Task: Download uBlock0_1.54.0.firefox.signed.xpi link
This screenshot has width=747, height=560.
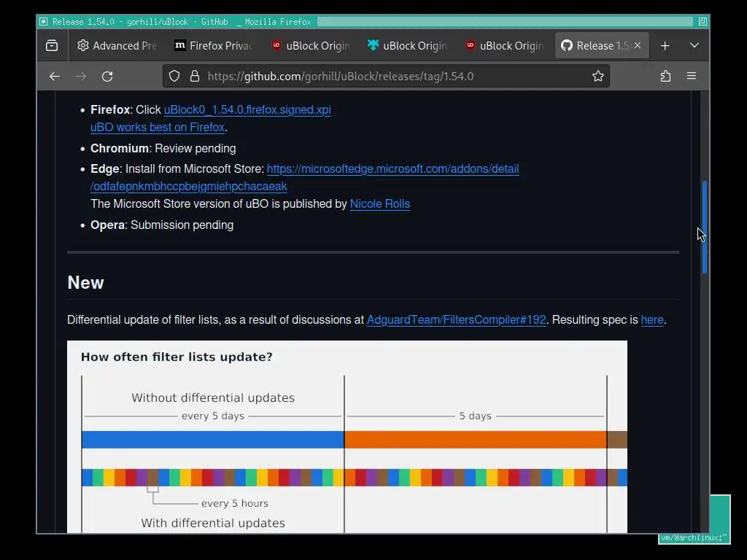Action: 247,109
